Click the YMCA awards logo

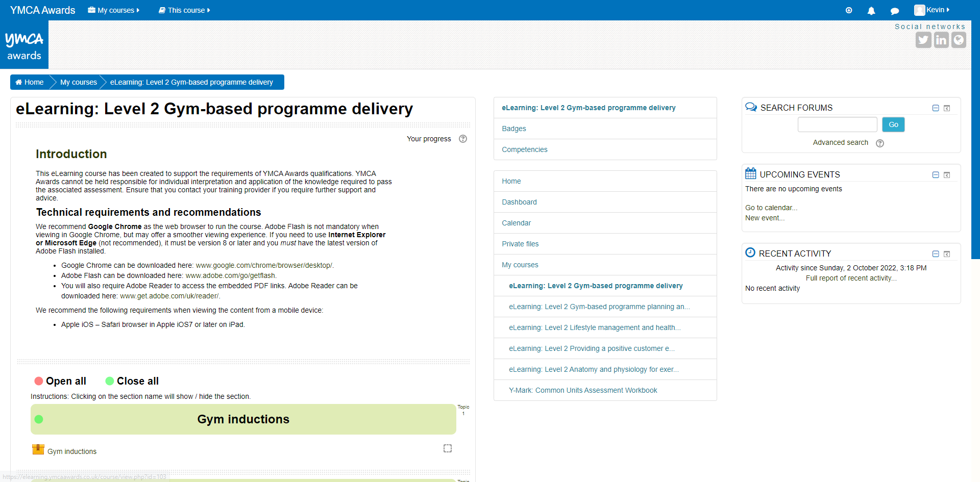pos(24,45)
